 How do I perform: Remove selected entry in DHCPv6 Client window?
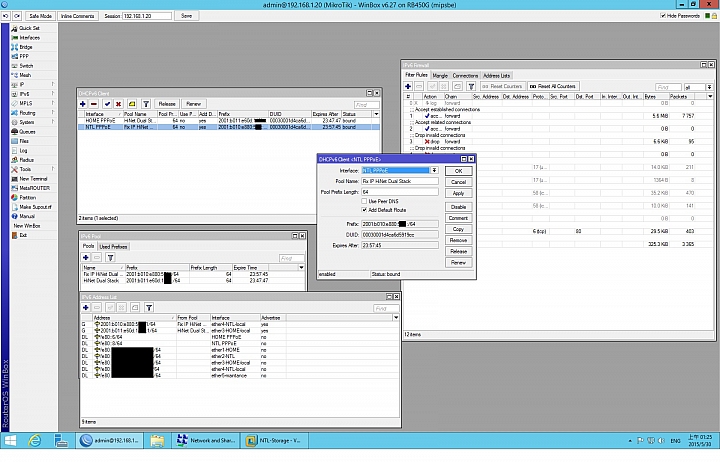point(93,104)
